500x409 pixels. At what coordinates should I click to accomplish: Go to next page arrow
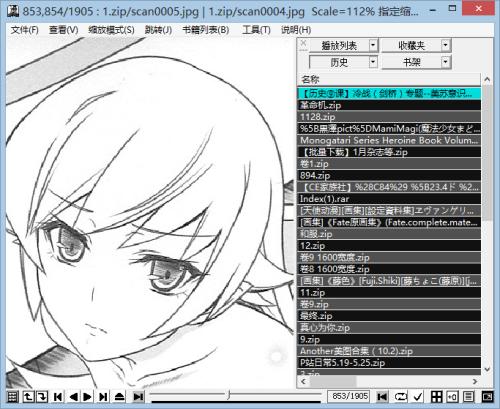(87, 397)
